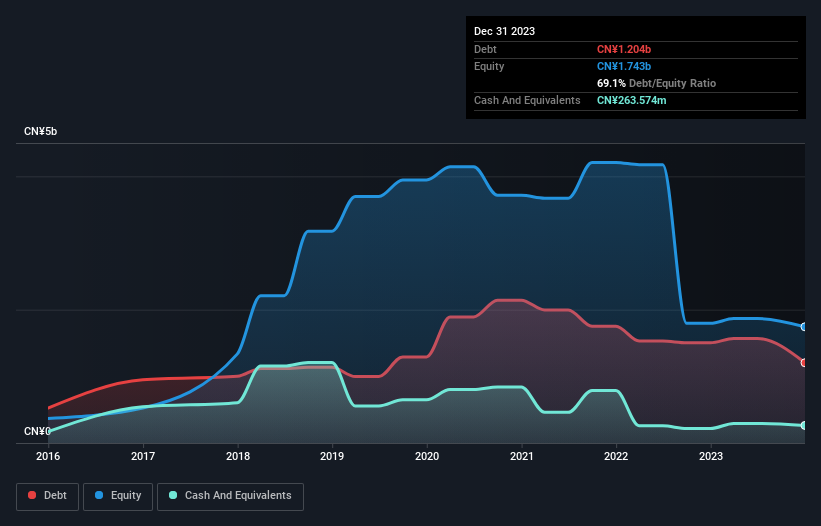
Task: Select the 2017 x-axis label
Action: pos(143,456)
